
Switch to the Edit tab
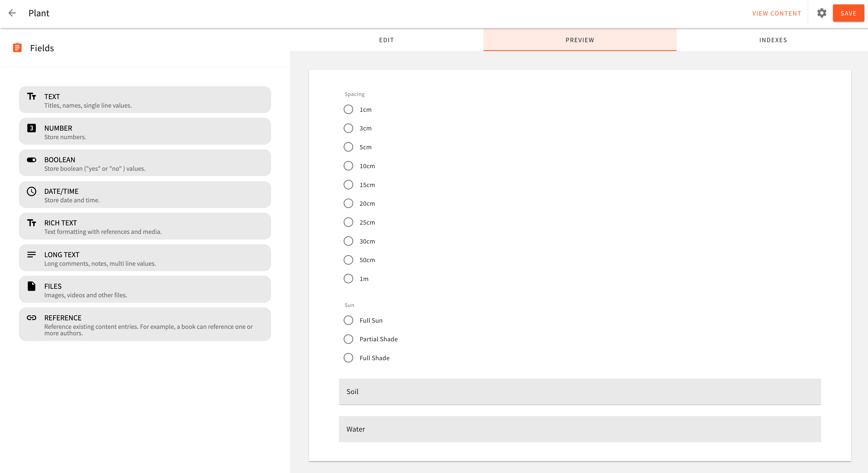pos(387,40)
